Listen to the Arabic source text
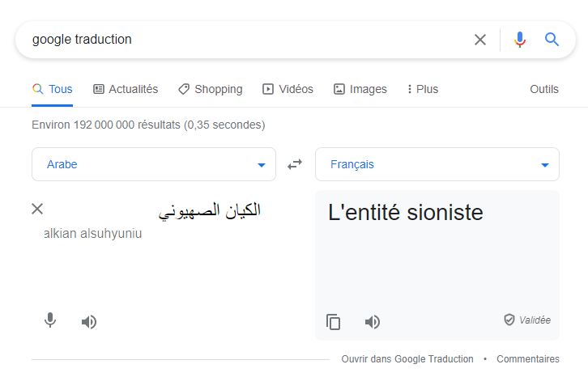The width and height of the screenshot is (588, 377). pyautogui.click(x=89, y=322)
